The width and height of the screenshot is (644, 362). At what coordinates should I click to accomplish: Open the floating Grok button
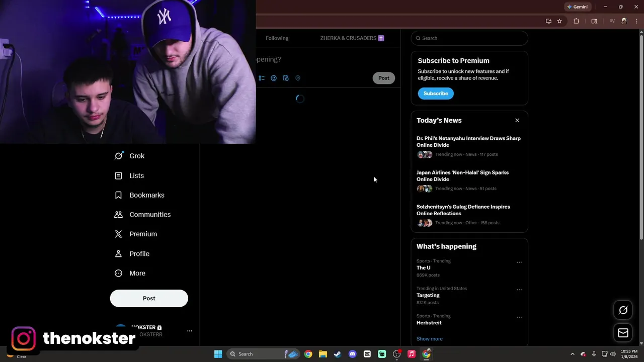(623, 310)
